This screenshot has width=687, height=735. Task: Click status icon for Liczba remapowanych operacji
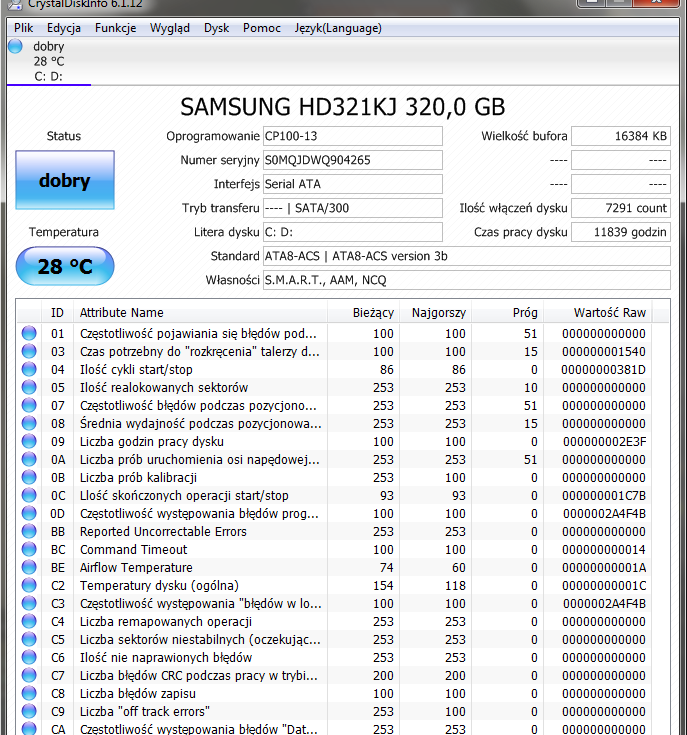[29, 621]
